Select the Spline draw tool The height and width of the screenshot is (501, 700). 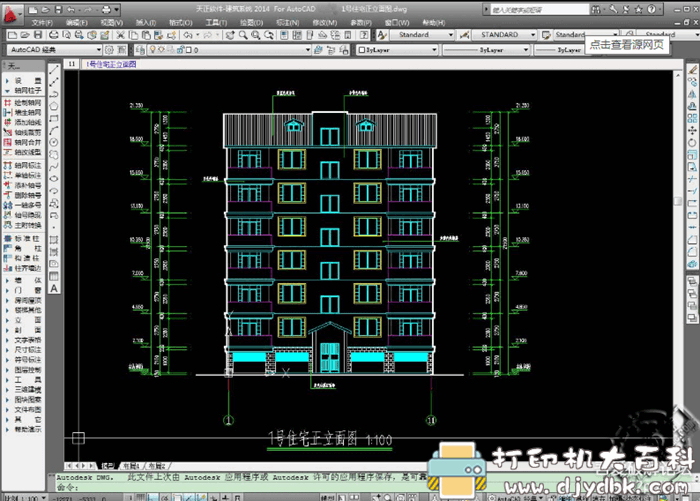(x=54, y=167)
